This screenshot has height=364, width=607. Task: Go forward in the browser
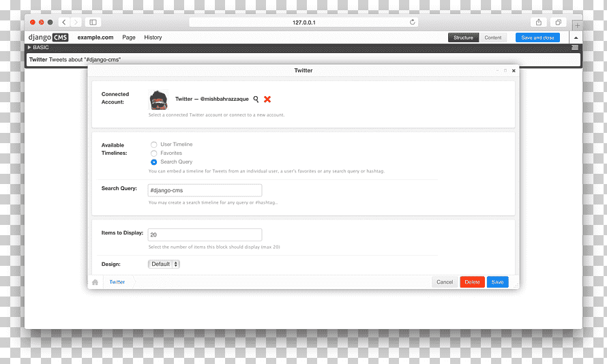click(x=76, y=22)
